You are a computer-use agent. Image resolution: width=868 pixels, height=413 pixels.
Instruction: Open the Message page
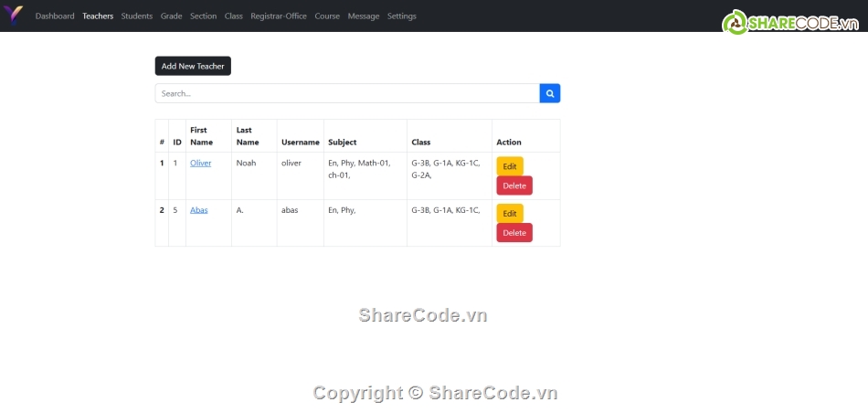(364, 16)
